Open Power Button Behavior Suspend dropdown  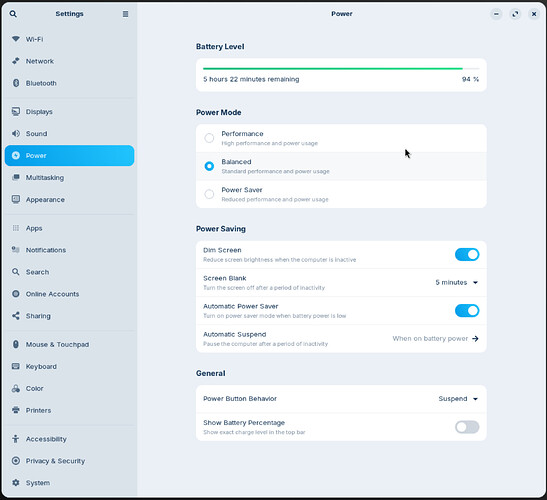point(458,398)
